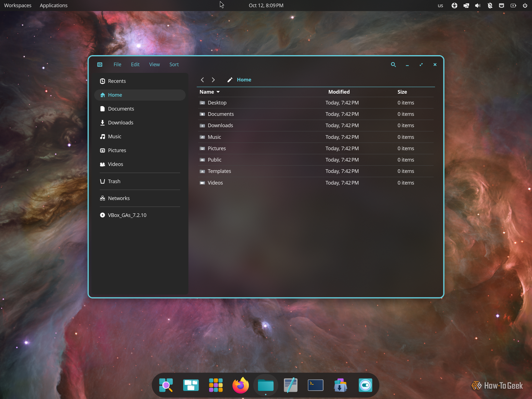Select the Desktop folder row
Image resolution: width=532 pixels, height=399 pixels.
316,103
